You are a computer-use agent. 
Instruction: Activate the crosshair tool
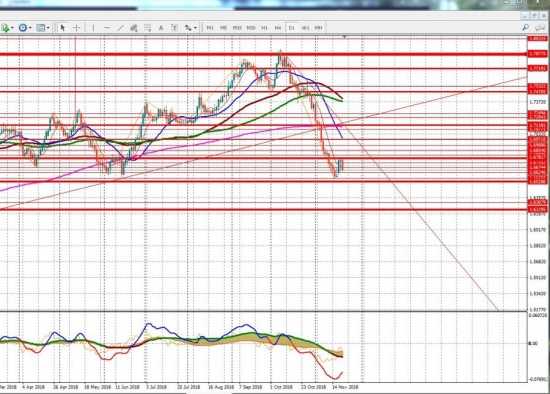(76, 28)
